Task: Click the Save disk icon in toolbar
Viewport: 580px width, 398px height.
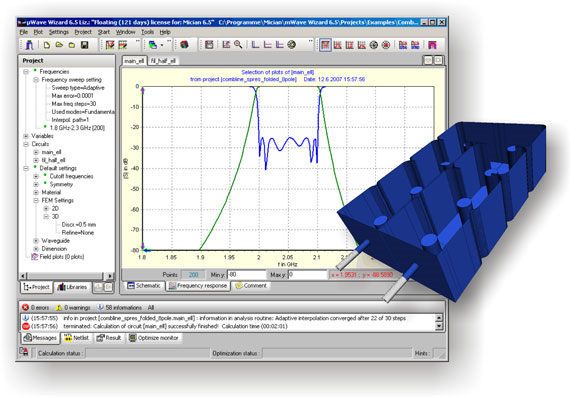Action: 85,45
